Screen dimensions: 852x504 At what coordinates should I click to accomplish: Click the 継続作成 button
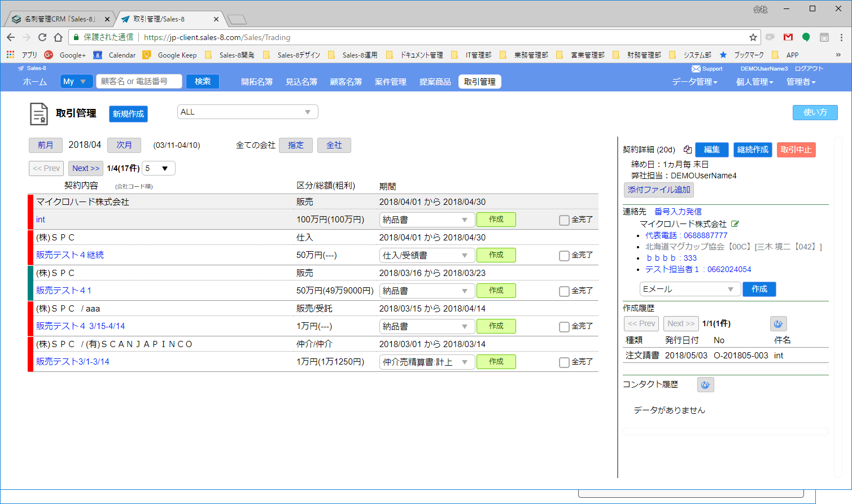(x=753, y=150)
